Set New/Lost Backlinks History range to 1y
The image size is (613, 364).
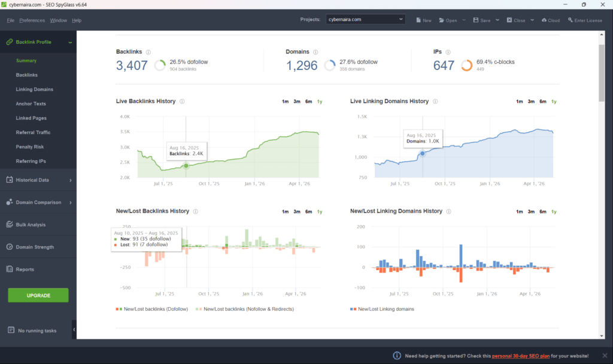[320, 212]
